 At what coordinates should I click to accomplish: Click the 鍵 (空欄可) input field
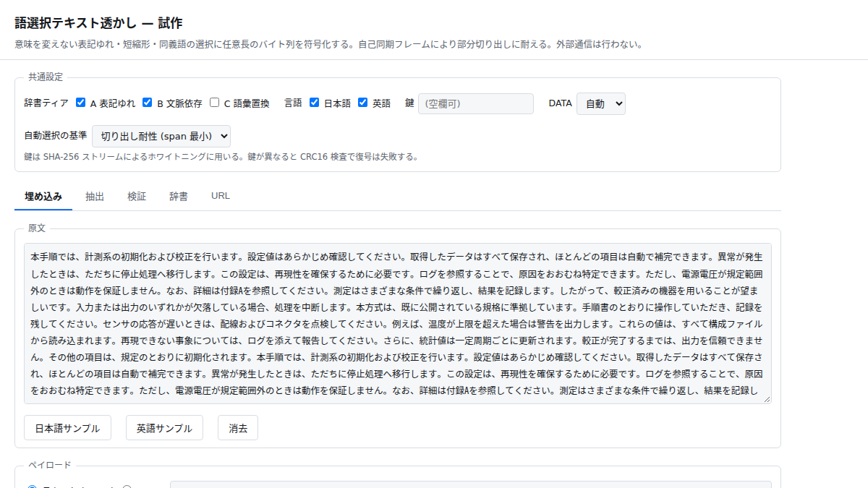pyautogui.click(x=476, y=103)
